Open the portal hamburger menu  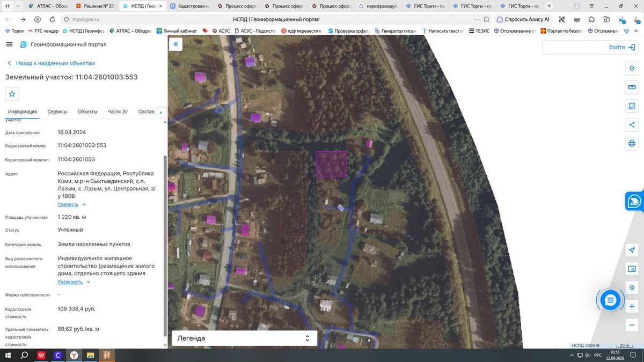[9, 45]
